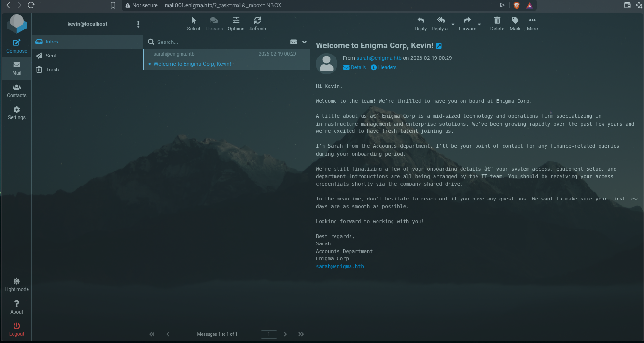Image resolution: width=644 pixels, height=343 pixels.
Task: Click the browser back arrow
Action: [x=8, y=5]
